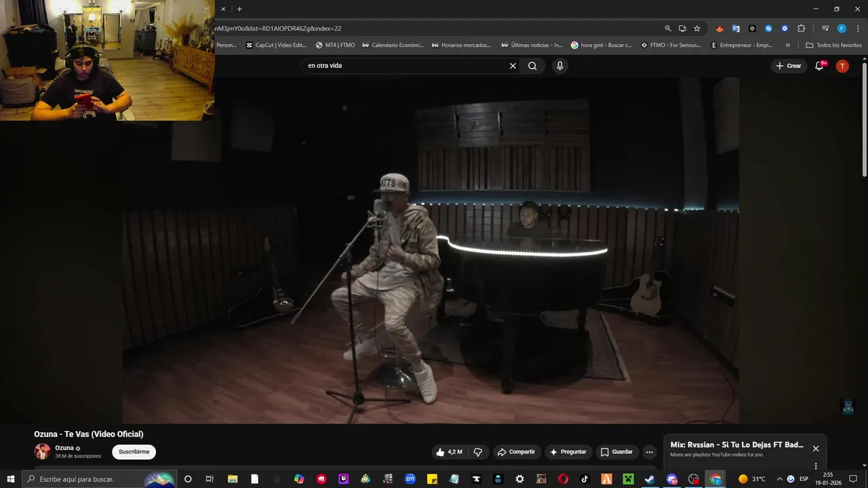Open Zoom from the taskbar
The width and height of the screenshot is (868, 488).
tap(410, 479)
